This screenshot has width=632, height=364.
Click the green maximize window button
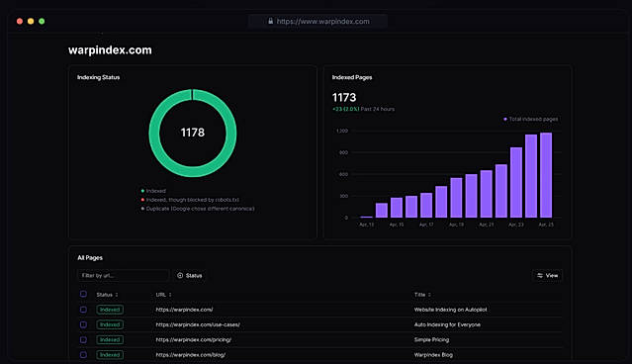click(42, 21)
